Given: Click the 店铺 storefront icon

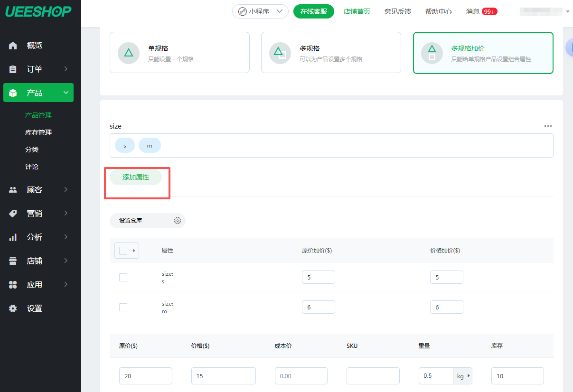Looking at the screenshot, I should pos(13,261).
